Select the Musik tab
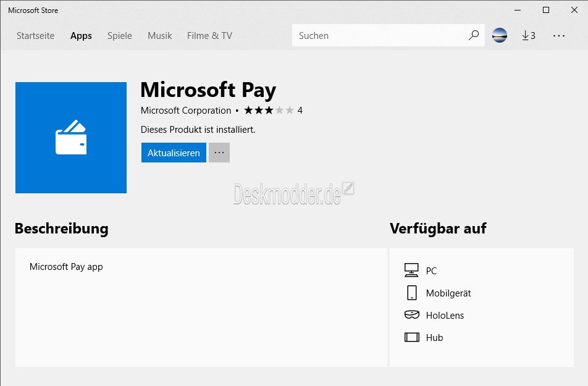Image resolution: width=588 pixels, height=386 pixels. pos(160,36)
